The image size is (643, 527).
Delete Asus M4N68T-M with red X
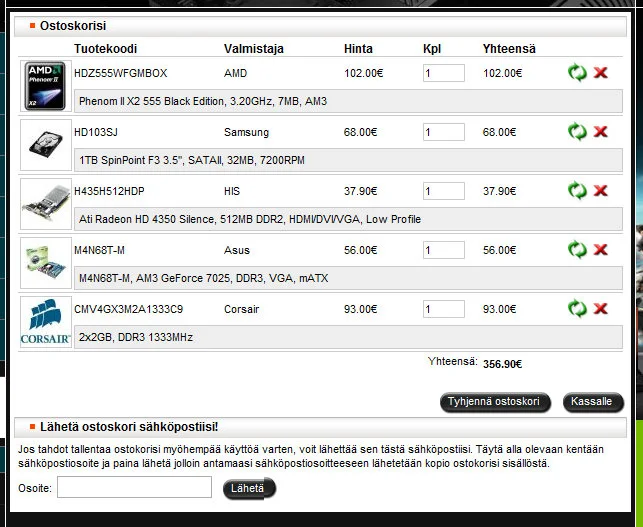[601, 250]
